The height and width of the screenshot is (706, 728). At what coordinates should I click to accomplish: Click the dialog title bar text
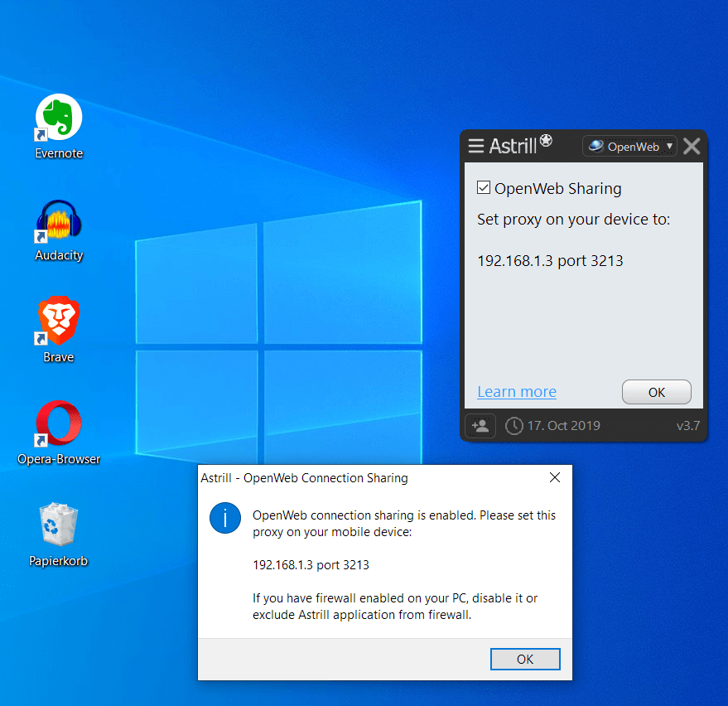304,478
